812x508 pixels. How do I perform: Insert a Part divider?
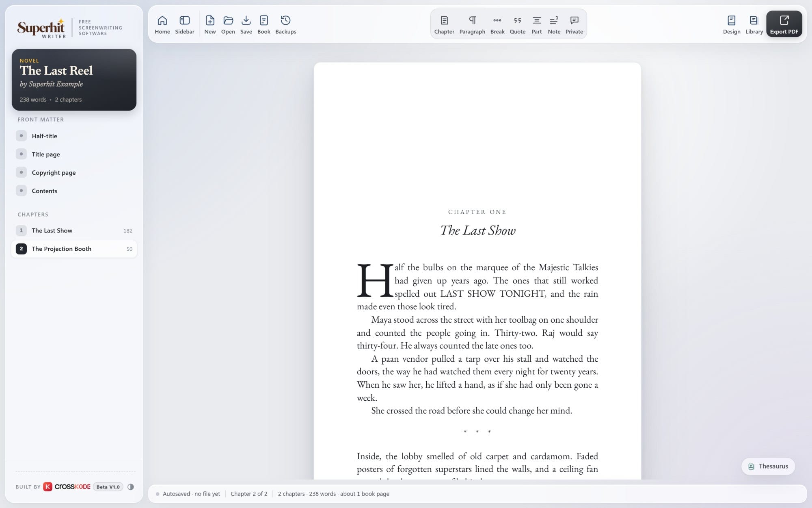(x=536, y=25)
